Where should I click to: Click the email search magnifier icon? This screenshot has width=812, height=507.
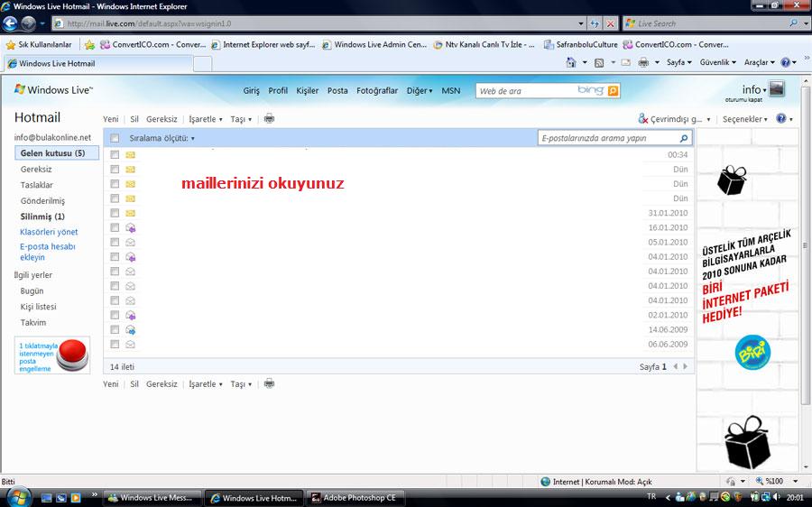click(x=684, y=138)
